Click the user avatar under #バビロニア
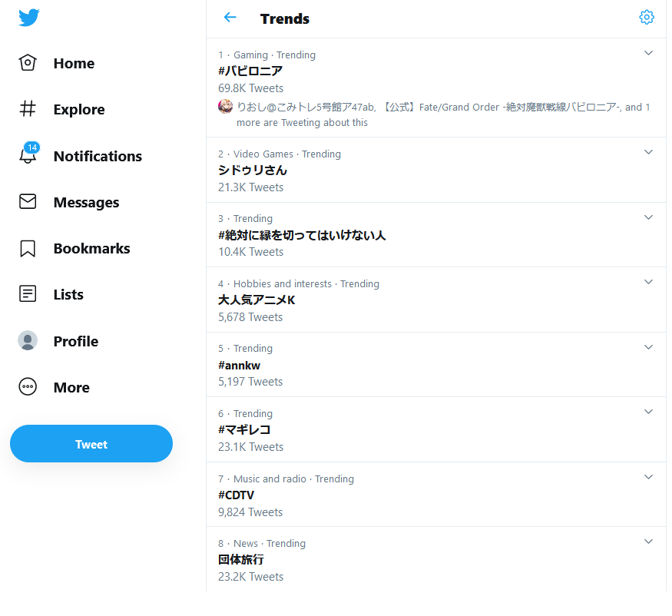 tap(226, 107)
